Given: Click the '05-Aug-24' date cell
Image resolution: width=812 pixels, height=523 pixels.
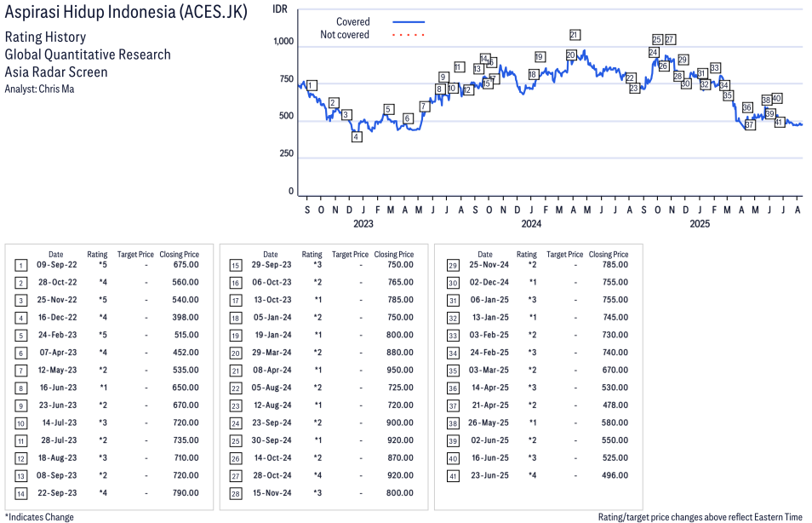Looking at the screenshot, I should tap(272, 388).
